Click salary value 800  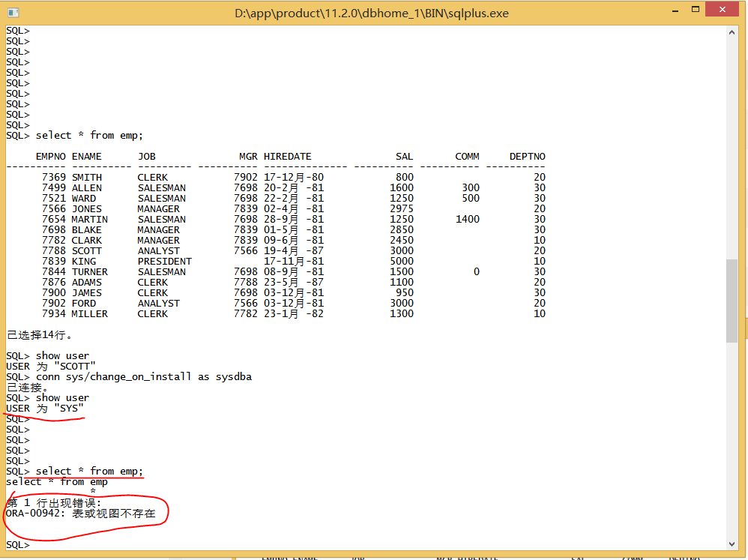[405, 178]
